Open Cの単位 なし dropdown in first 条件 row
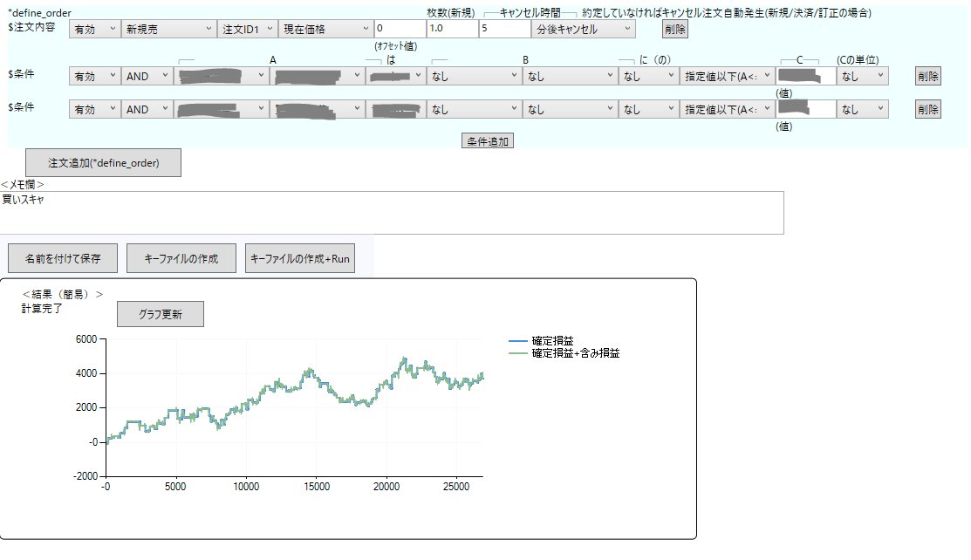This screenshot has width=971, height=560. (x=863, y=76)
